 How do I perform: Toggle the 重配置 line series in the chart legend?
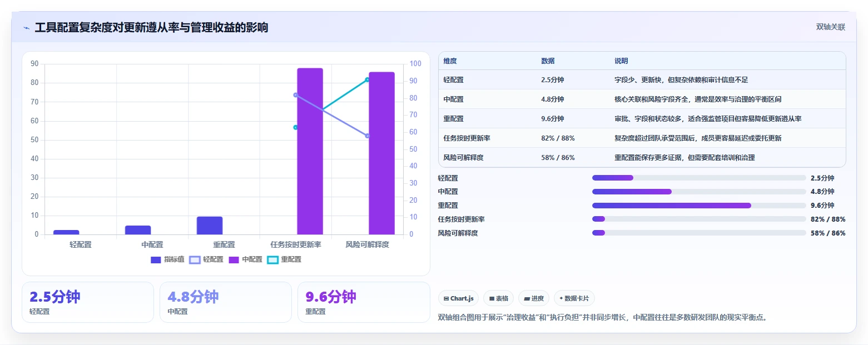284,259
